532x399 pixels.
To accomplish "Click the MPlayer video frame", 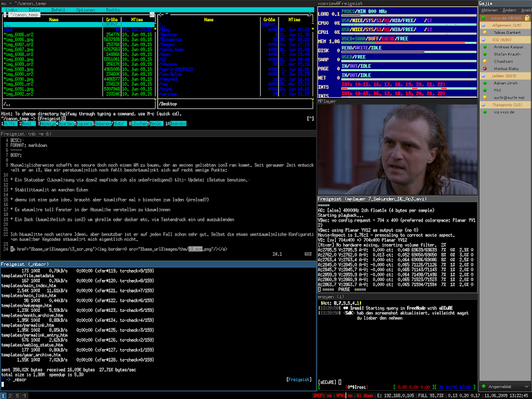I will click(397, 150).
